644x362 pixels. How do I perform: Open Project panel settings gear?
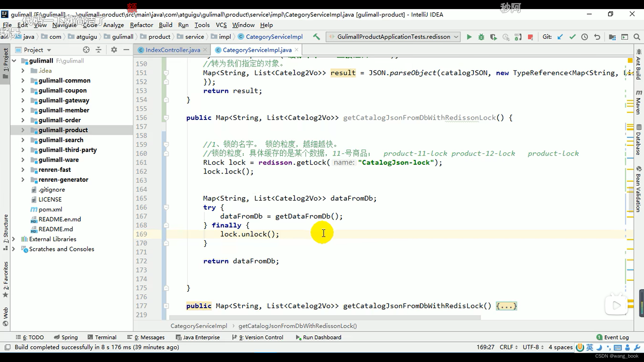click(x=114, y=50)
